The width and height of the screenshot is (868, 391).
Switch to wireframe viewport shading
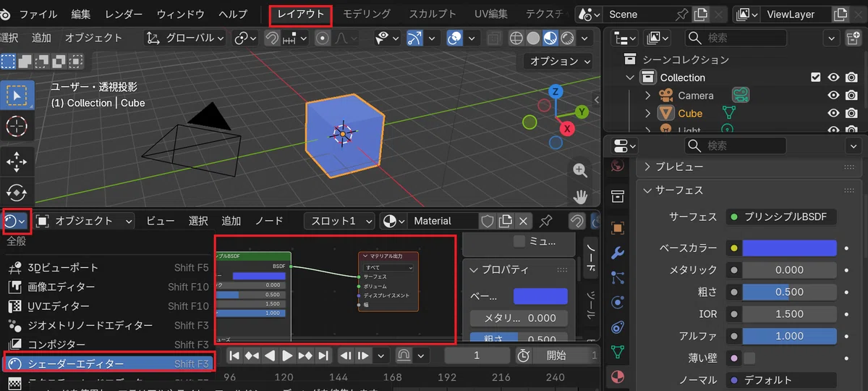click(x=516, y=38)
